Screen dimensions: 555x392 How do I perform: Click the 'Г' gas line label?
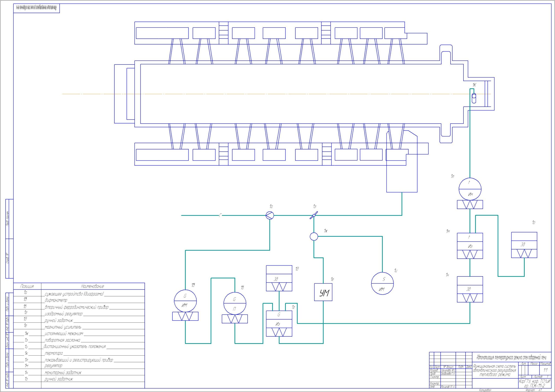220,215
